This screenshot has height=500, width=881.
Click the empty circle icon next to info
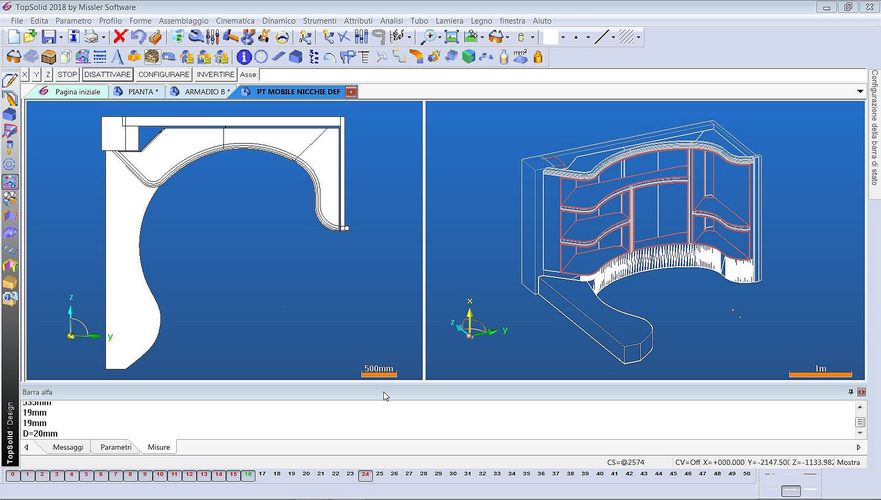[261, 57]
